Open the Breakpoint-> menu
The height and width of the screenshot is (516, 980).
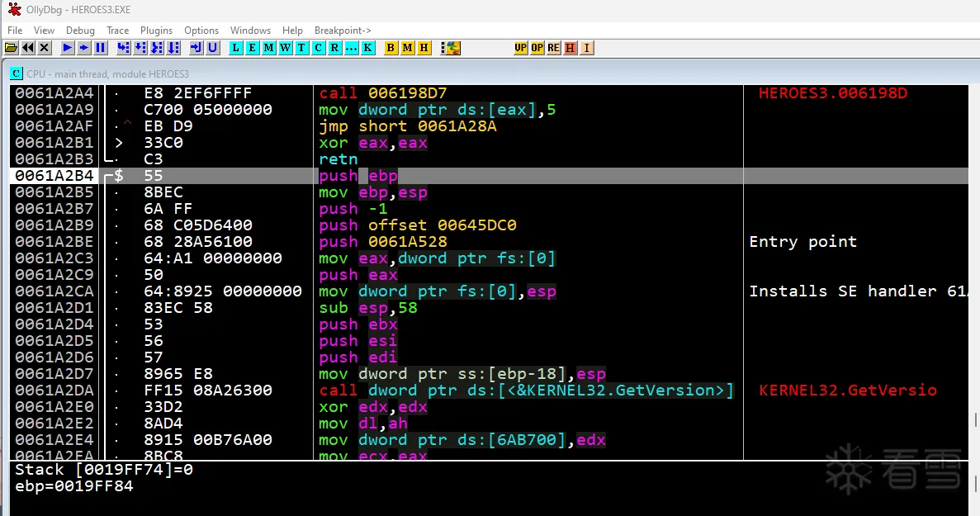pyautogui.click(x=343, y=31)
